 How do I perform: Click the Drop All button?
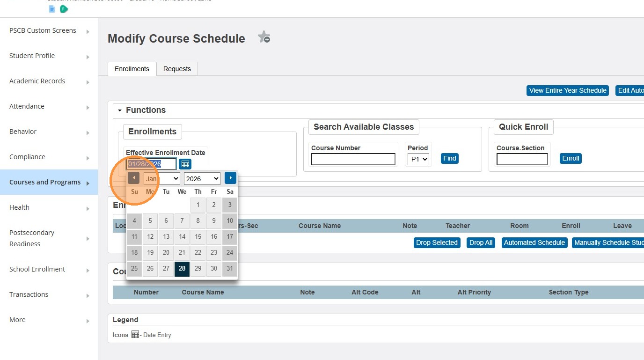[481, 242]
